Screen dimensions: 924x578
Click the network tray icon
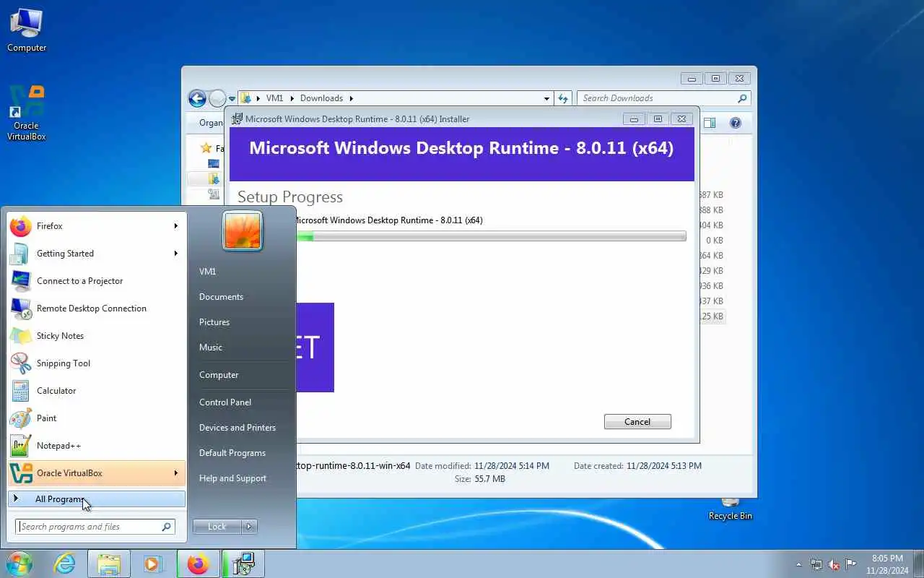point(816,564)
